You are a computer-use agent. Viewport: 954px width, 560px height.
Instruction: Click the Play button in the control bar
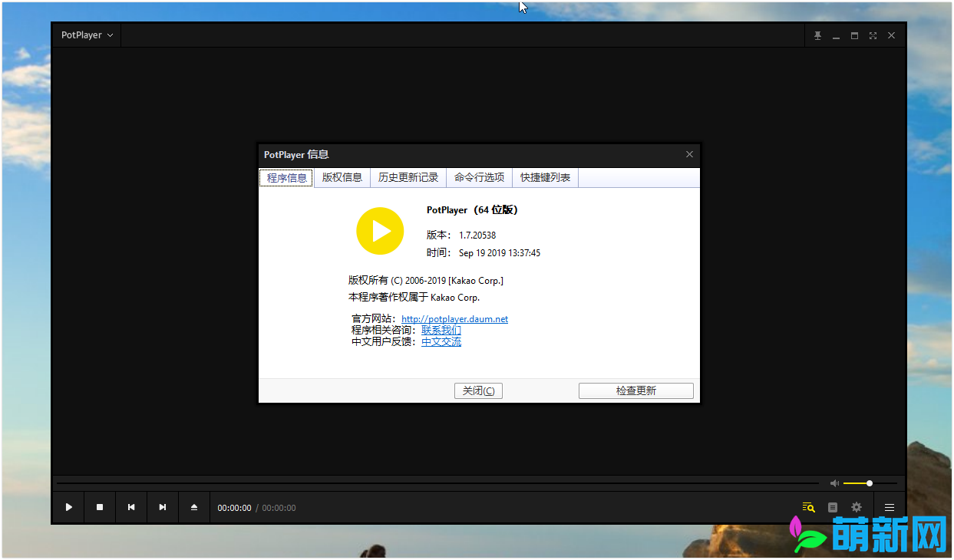(69, 507)
